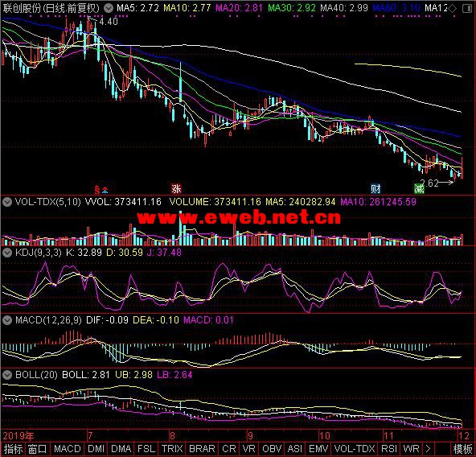This screenshot has width=476, height=457.
Task: Choose the VOL-TDX tab in bottom bar
Action: (355, 449)
